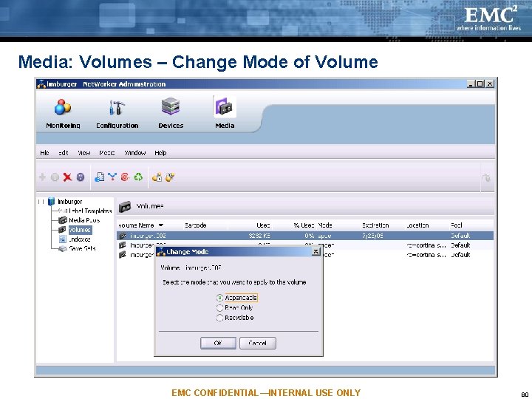Image resolution: width=532 pixels, height=399 pixels.
Task: Select the lmburger.002 volume row
Action: coord(305,236)
